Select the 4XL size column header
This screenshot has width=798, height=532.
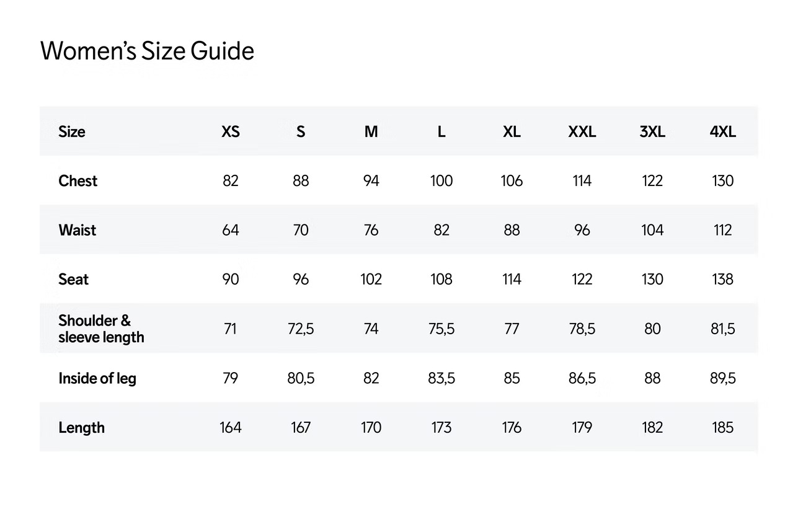(722, 131)
